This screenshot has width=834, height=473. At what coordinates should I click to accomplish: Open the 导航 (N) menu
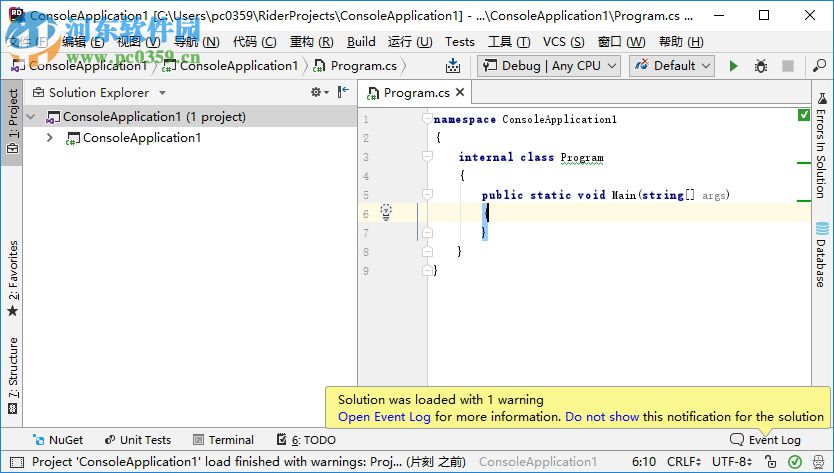pyautogui.click(x=197, y=42)
